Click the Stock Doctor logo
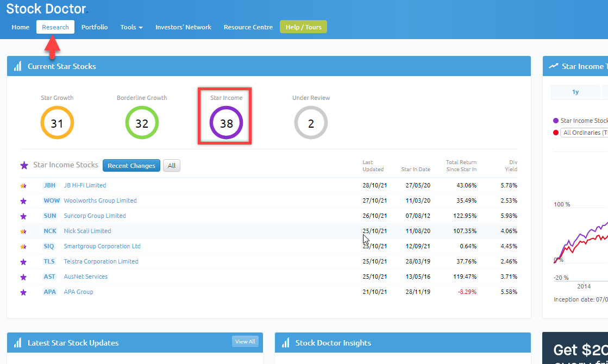 click(x=46, y=9)
